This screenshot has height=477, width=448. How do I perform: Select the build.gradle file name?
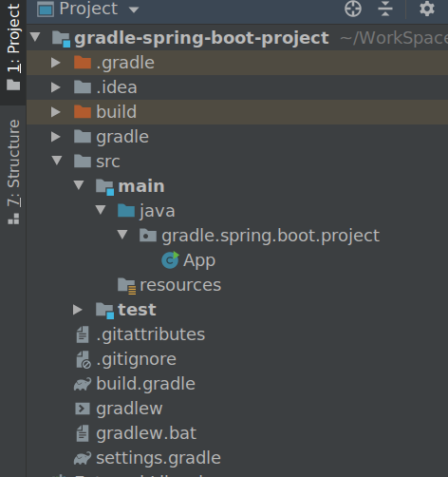pyautogui.click(x=145, y=385)
